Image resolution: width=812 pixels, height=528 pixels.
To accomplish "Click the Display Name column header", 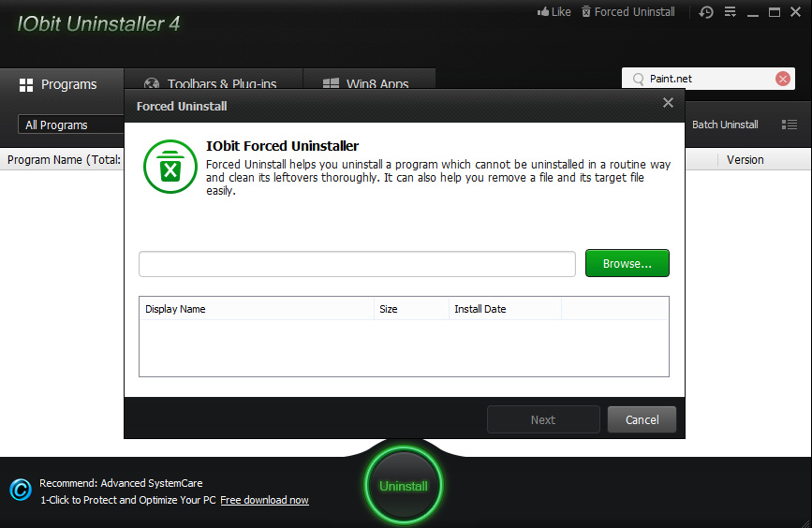I will tap(257, 309).
